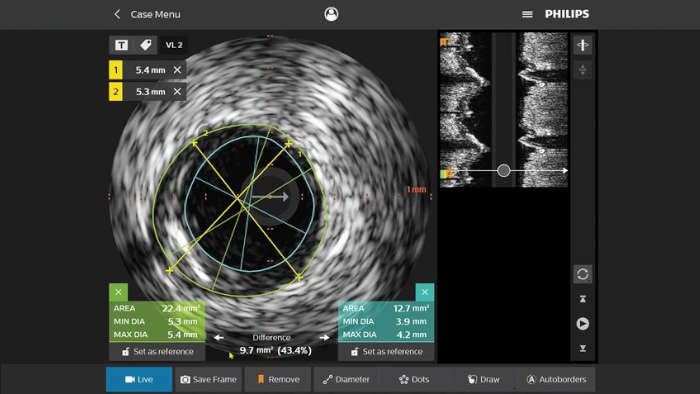
Task: Remove measurement 1 of 5.4 mm
Action: 177,70
